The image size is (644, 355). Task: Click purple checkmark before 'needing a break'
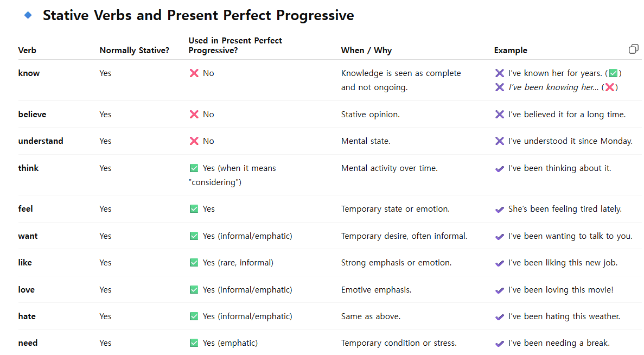click(500, 344)
